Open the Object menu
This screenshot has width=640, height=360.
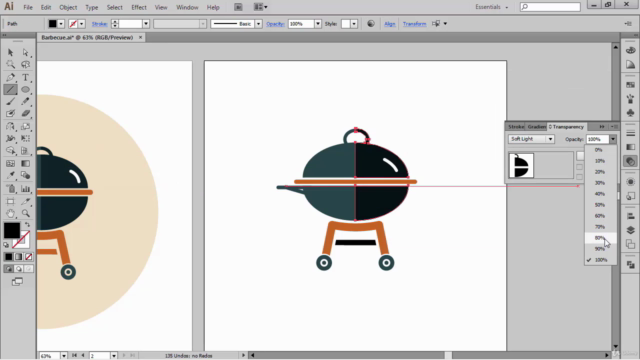pyautogui.click(x=68, y=7)
